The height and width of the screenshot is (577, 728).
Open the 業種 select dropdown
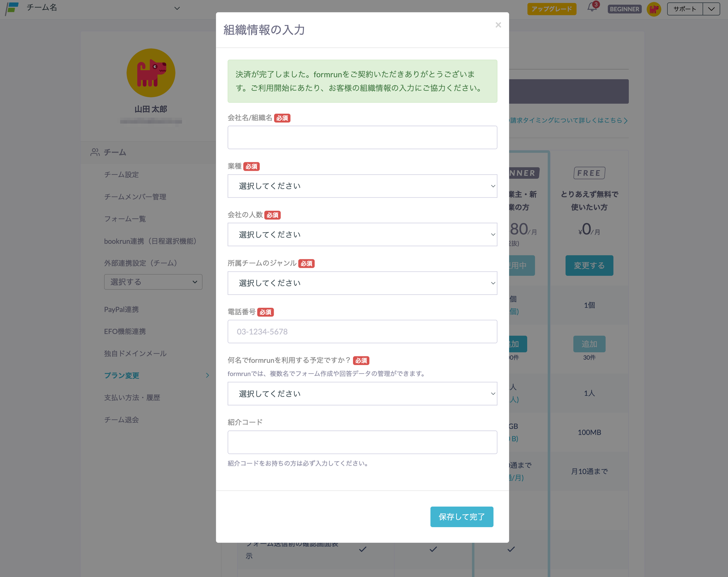click(x=362, y=186)
